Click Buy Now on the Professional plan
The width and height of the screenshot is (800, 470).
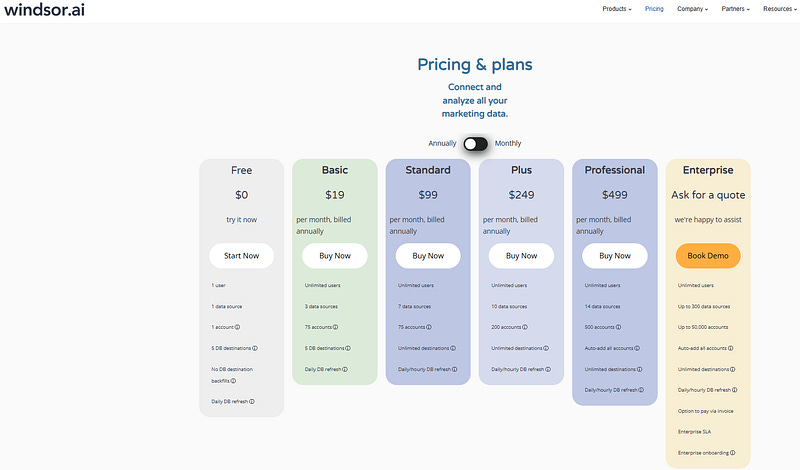(x=615, y=256)
